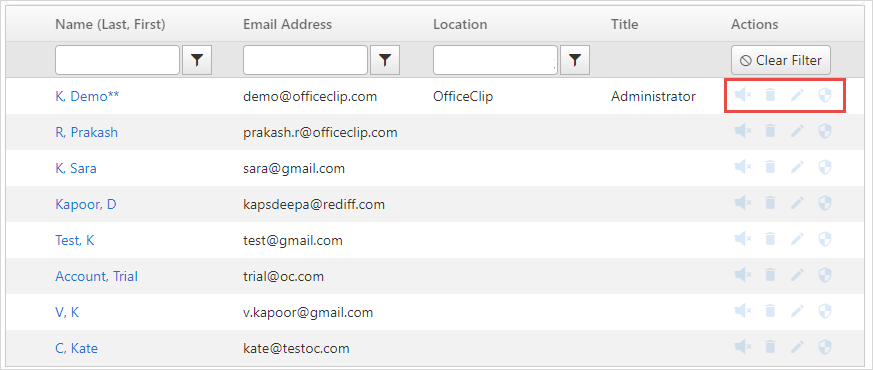Click the Name (Last, First) column header
Screen dimensions: 873x370
point(110,24)
